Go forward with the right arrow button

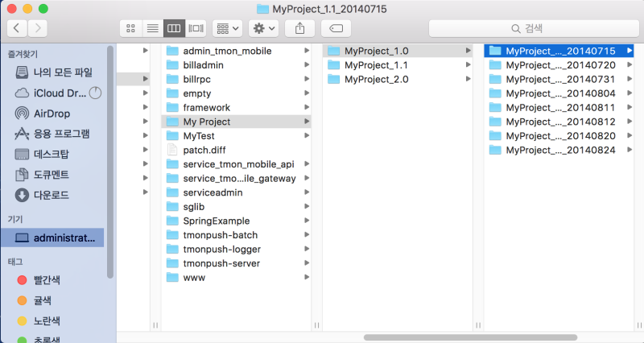(x=38, y=28)
